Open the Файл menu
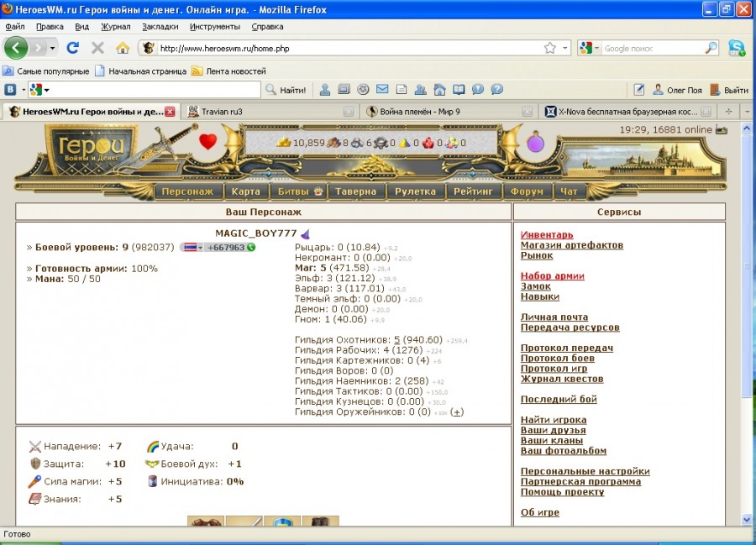The height and width of the screenshot is (545, 756). pyautogui.click(x=15, y=27)
